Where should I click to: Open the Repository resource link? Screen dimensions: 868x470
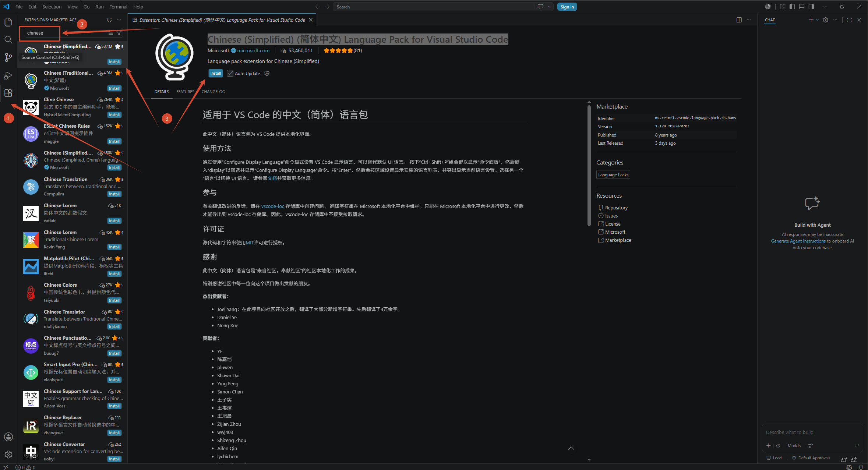[x=616, y=208]
